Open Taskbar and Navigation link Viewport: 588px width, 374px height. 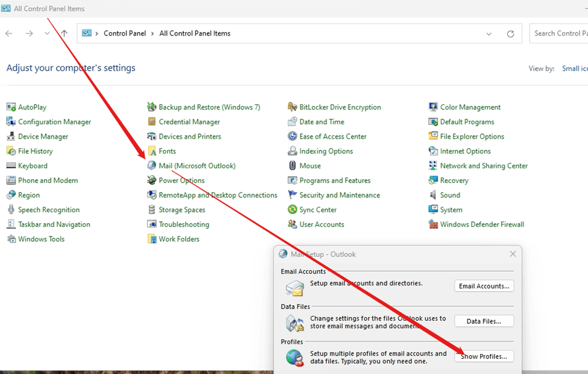tap(54, 224)
